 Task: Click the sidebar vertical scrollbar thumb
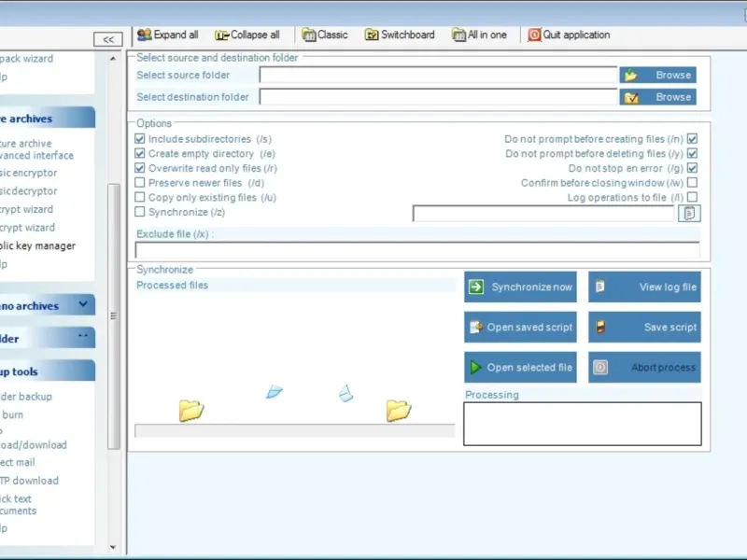tap(113, 316)
